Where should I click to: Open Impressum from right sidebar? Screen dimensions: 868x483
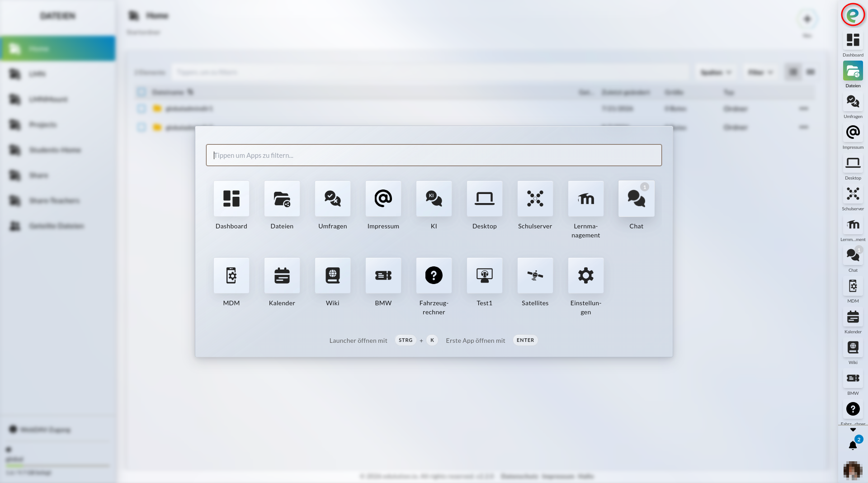[853, 133]
